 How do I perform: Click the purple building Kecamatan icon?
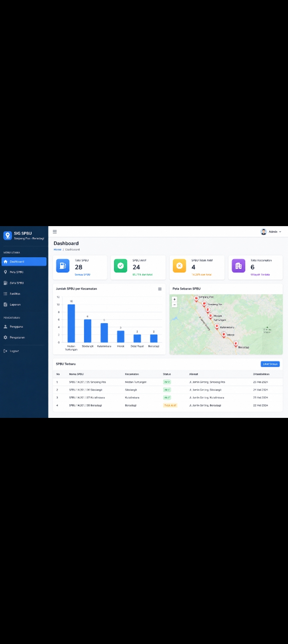pos(238,266)
